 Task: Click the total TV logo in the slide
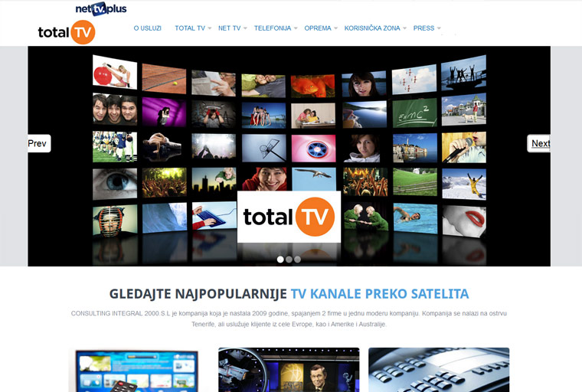tap(289, 217)
